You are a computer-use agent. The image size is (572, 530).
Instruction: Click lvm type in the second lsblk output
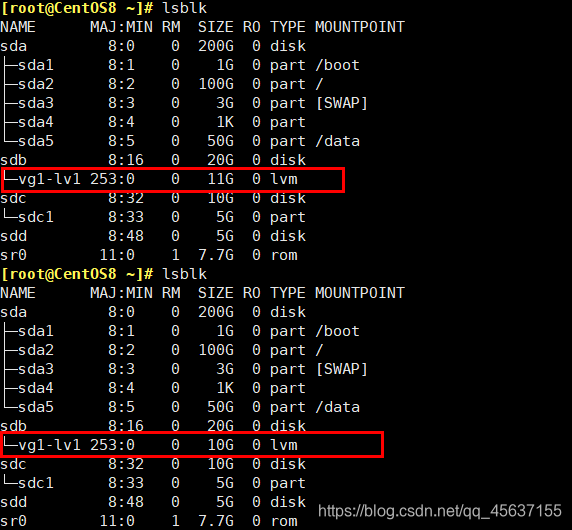tap(284, 445)
